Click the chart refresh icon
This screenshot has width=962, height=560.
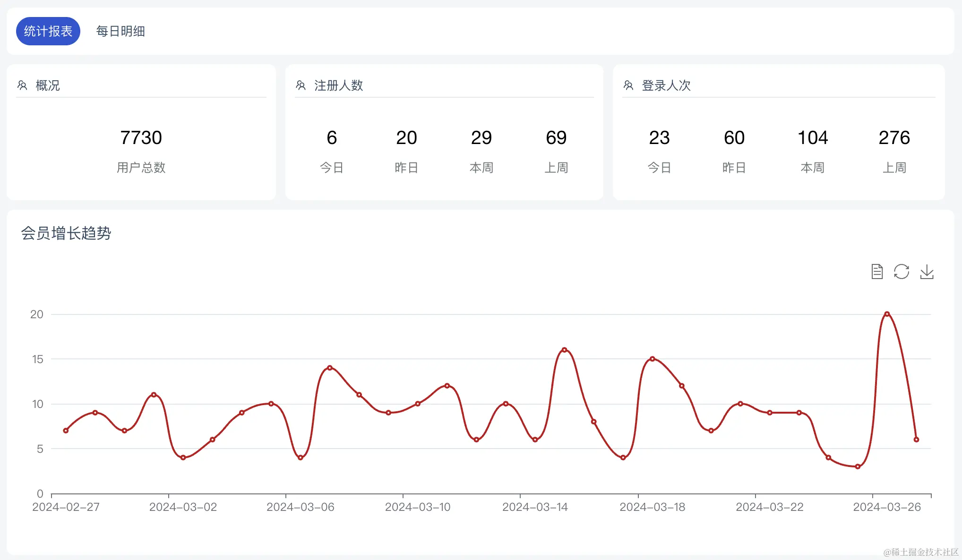point(902,272)
